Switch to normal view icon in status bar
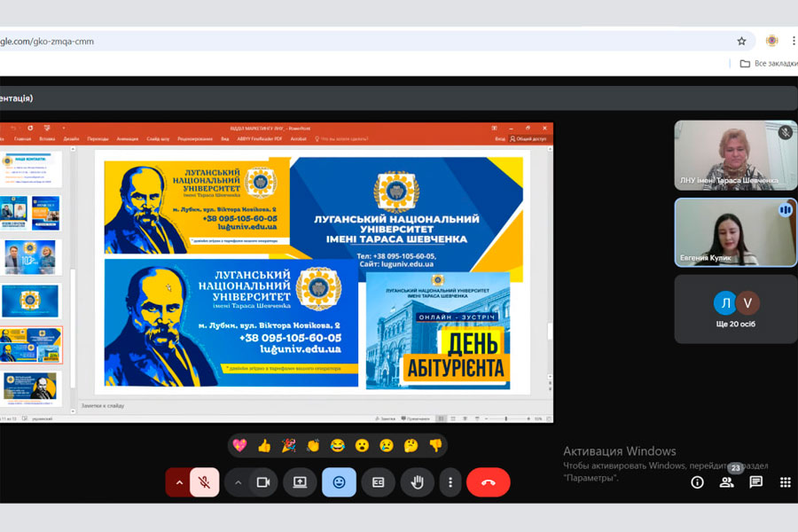798x532 pixels. [x=442, y=419]
